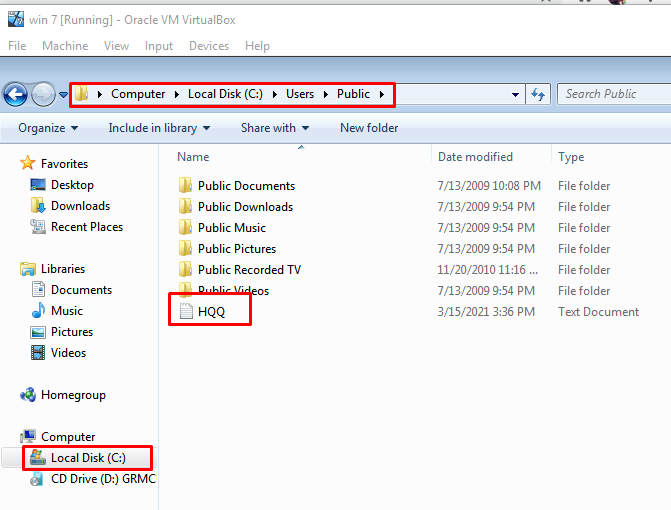Select the Public Documents folder icon
The image size is (671, 510).
coord(184,186)
